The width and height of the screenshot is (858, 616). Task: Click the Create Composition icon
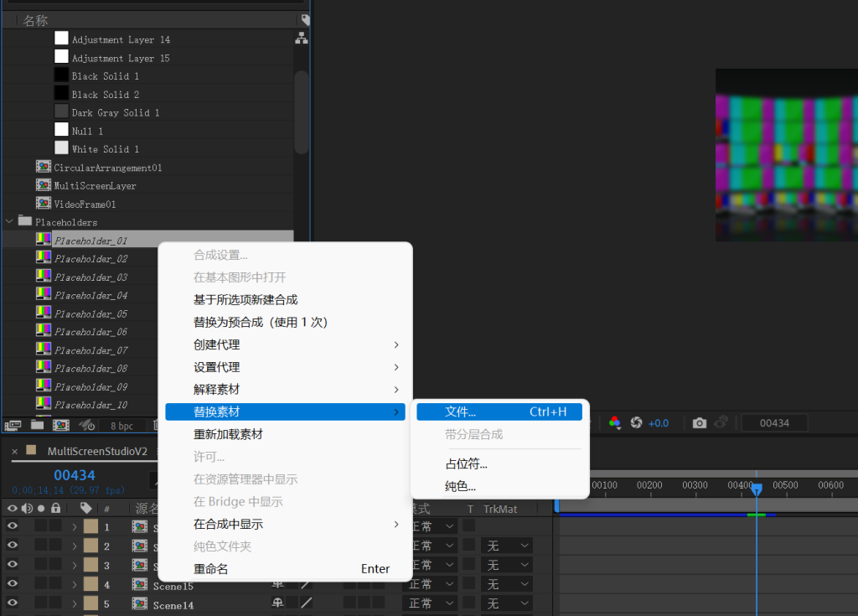pyautogui.click(x=60, y=425)
